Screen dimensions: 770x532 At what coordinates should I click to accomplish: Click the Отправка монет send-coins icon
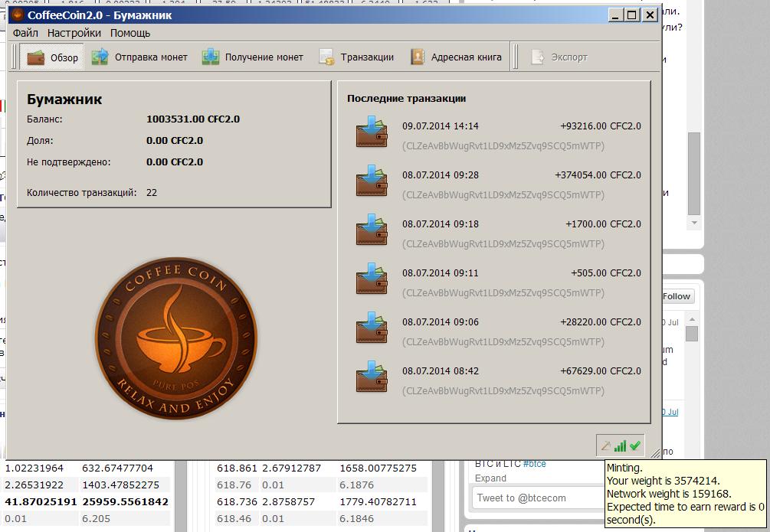pyautogui.click(x=100, y=57)
